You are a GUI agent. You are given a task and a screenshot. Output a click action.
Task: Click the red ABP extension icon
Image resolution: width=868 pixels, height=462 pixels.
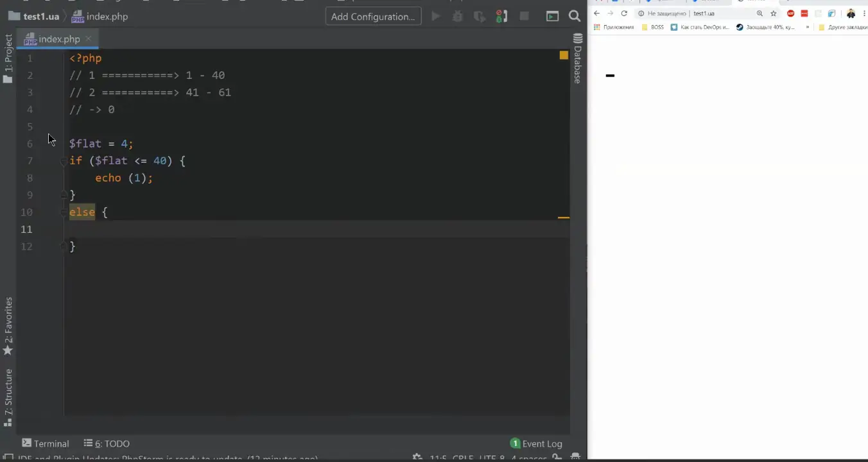(790, 13)
